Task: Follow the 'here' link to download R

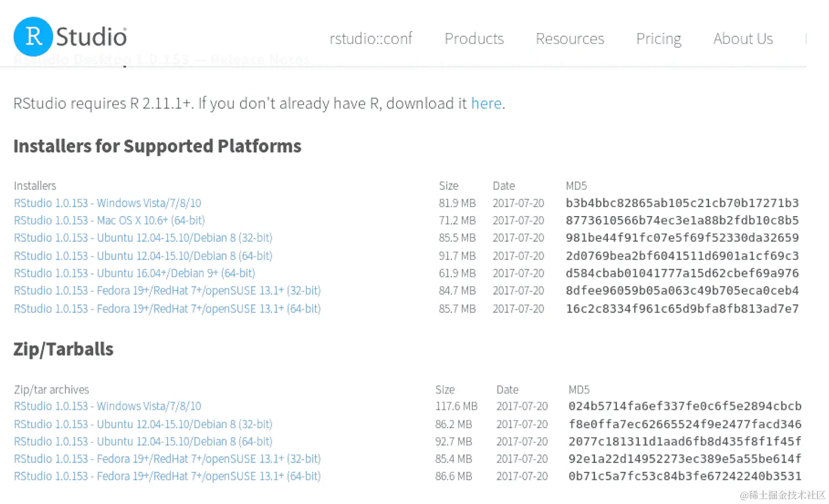Action: click(486, 103)
